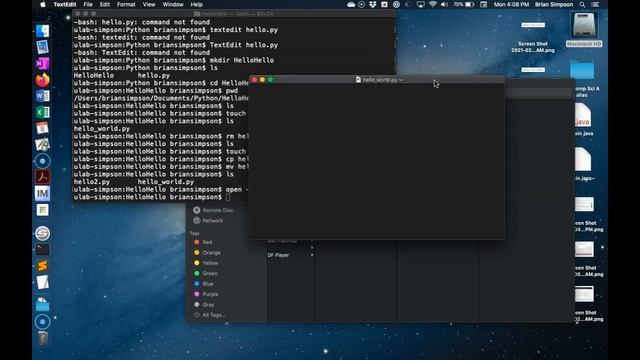Open the Apple menu
640x360 pixels.
[x=43, y=4]
